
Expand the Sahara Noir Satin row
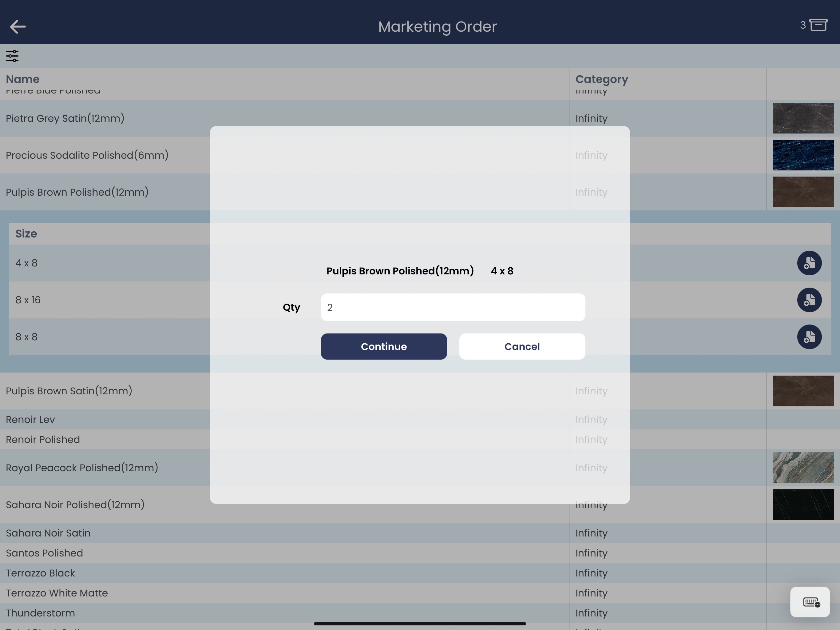(x=48, y=533)
